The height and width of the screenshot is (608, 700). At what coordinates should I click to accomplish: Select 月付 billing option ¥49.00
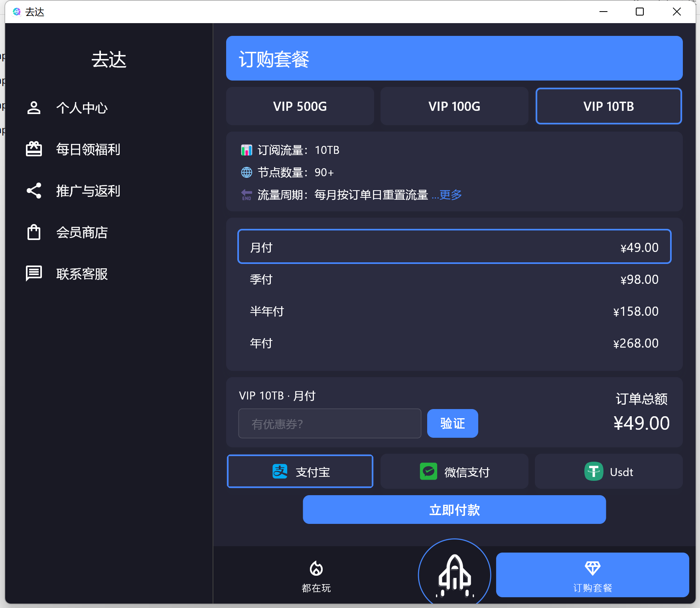pos(454,246)
